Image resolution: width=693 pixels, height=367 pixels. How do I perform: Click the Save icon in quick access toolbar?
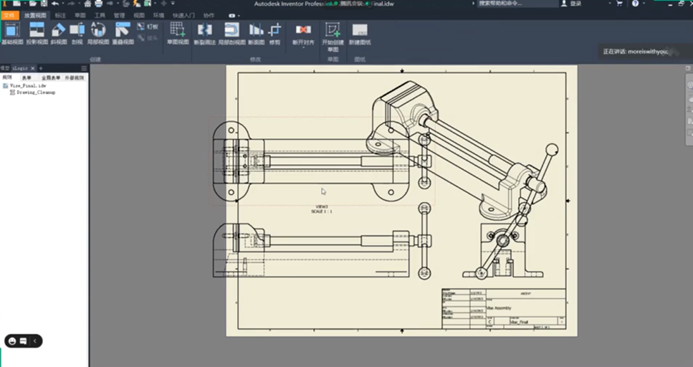44,4
